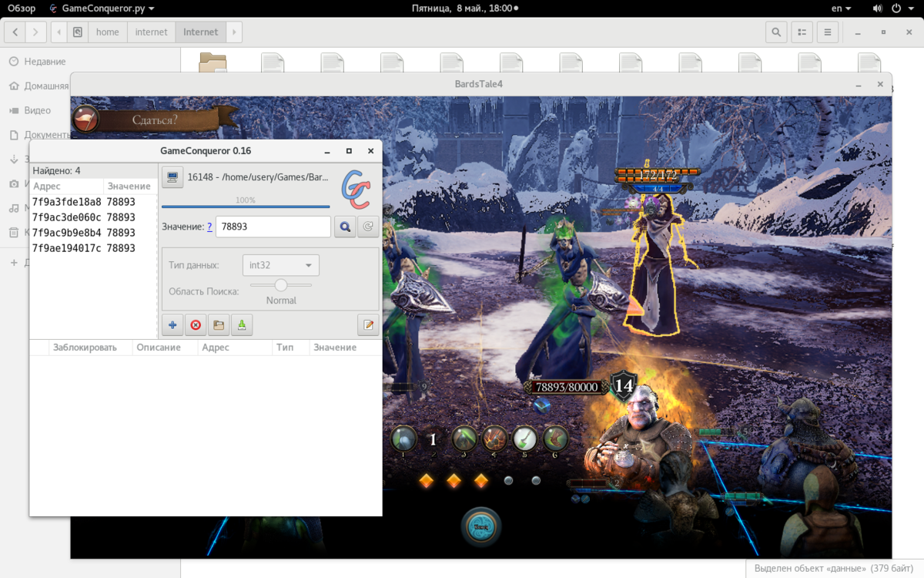Click the enemy 172/172 health bar
The height and width of the screenshot is (578, 924).
(658, 175)
